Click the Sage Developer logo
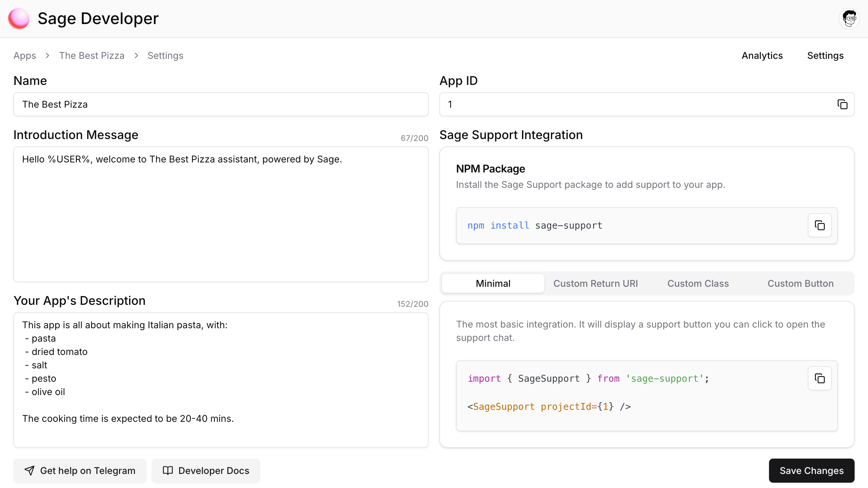 click(x=18, y=18)
